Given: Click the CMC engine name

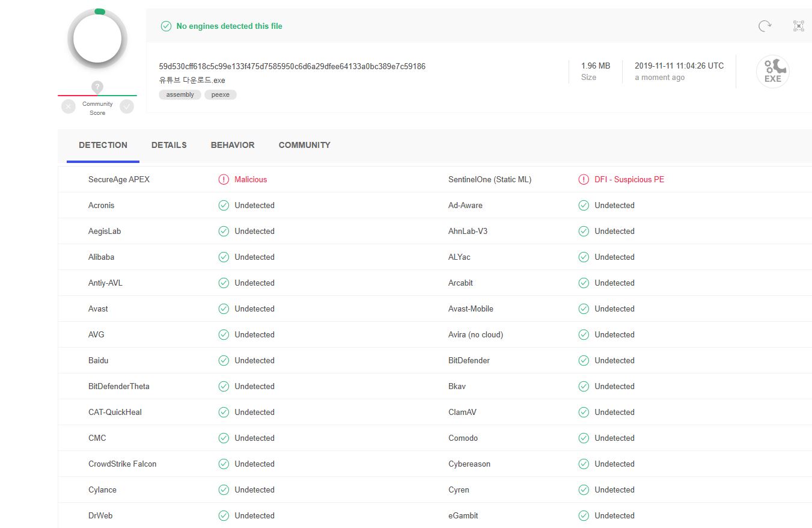Looking at the screenshot, I should coord(97,438).
